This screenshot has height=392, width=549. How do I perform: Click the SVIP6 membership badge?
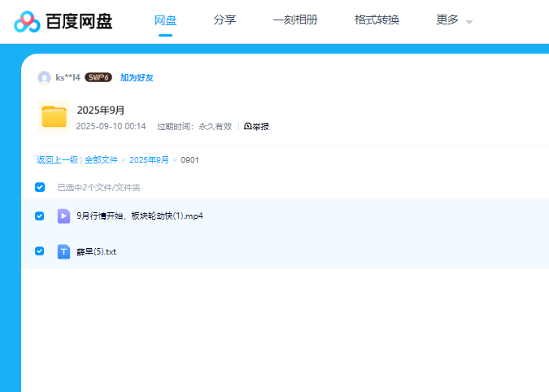coord(98,77)
